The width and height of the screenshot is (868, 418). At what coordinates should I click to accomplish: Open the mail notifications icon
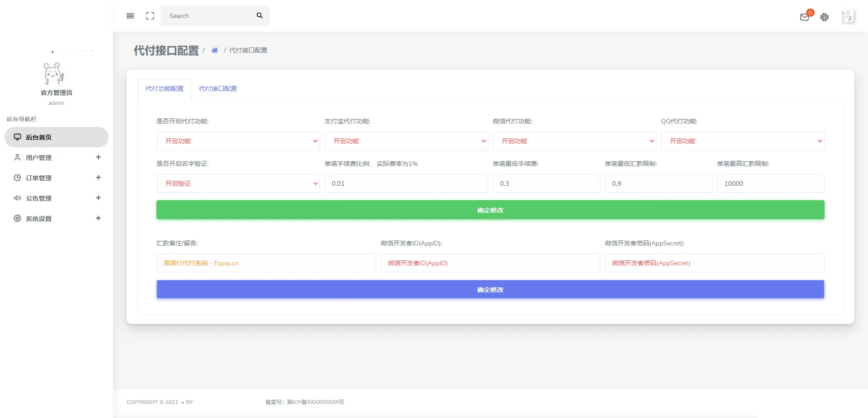point(805,17)
